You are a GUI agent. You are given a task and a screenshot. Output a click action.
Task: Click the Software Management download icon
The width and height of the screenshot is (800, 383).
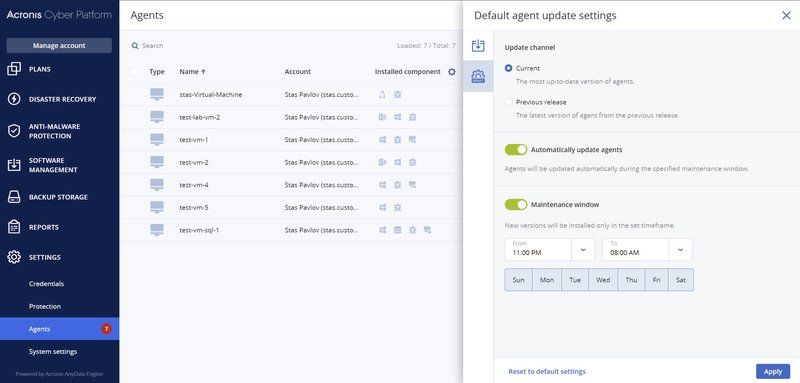pyautogui.click(x=14, y=165)
